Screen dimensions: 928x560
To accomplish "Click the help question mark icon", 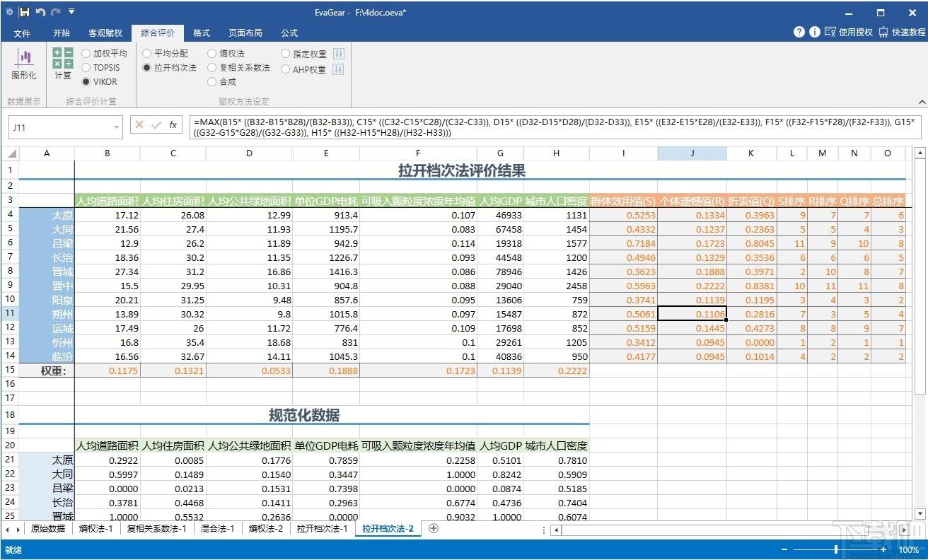I will coord(799,33).
